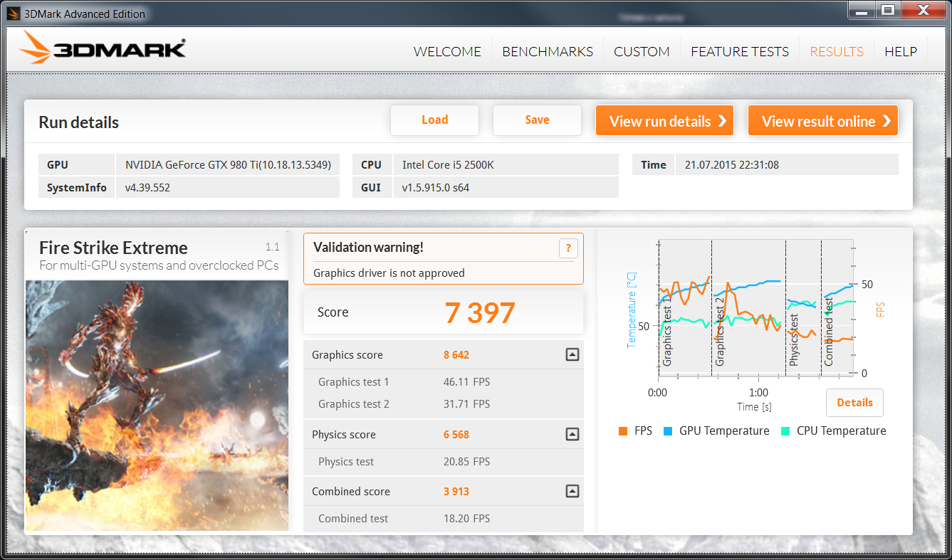Click the Fire Strike Extreme title
The height and width of the screenshot is (560, 952).
point(113,248)
